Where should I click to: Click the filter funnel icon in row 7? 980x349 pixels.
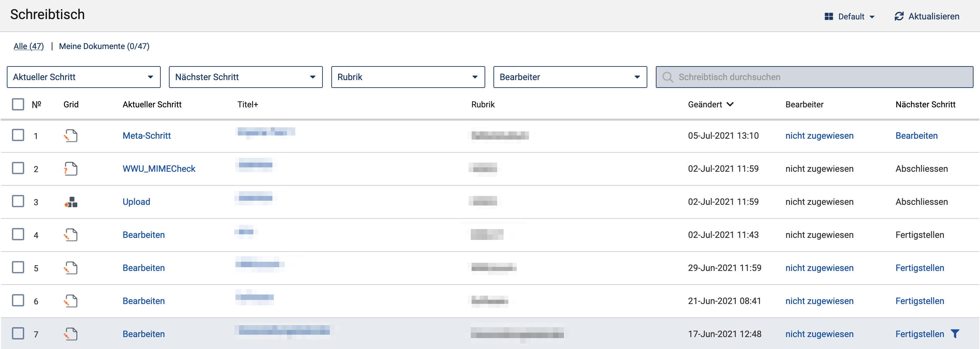(x=955, y=334)
